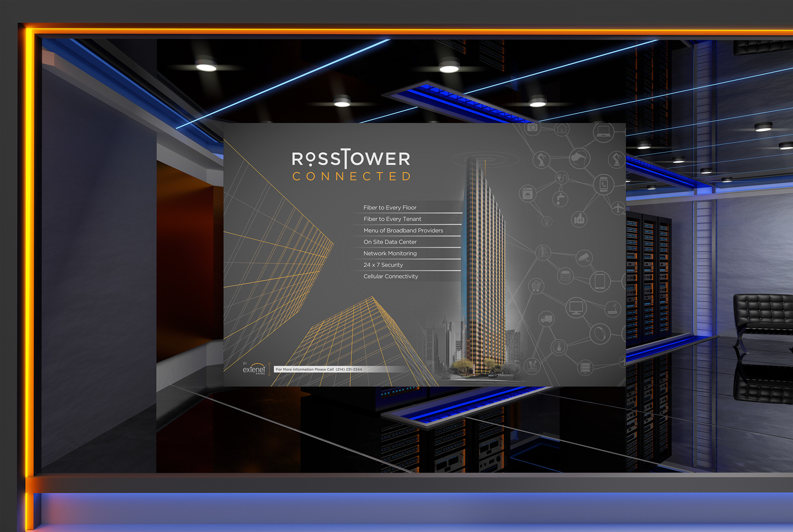Click the power plug icon
The height and width of the screenshot is (532, 793).
tap(561, 178)
